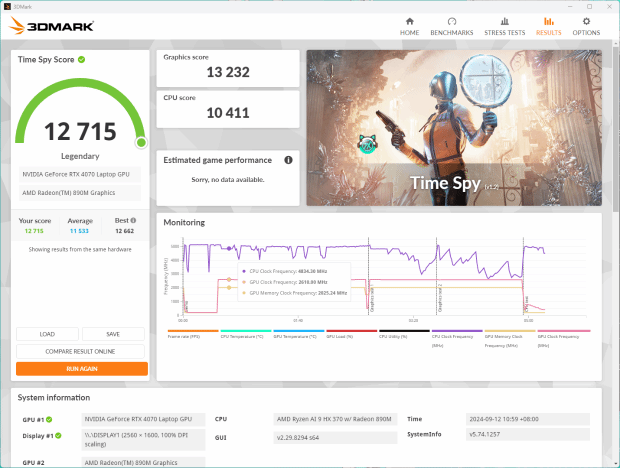Open the HOME tab
This screenshot has height=468, width=620.
click(409, 26)
